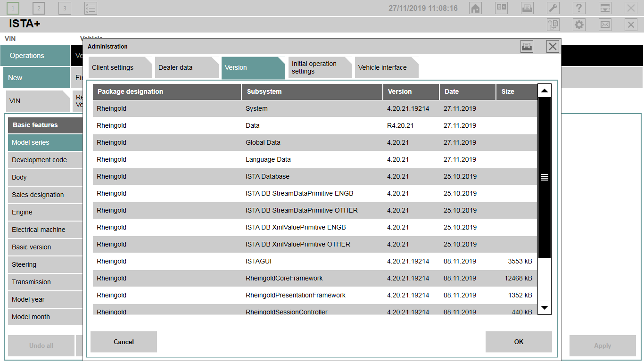Open the home screen icon
644x362 pixels.
[x=475, y=8]
